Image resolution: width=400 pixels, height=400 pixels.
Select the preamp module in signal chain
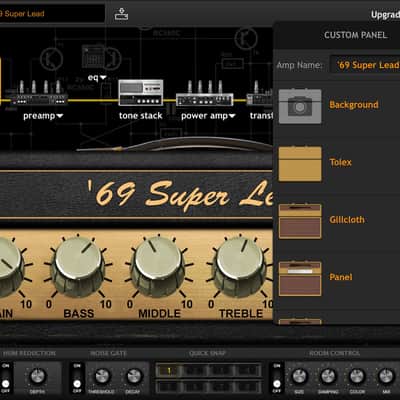click(40, 93)
